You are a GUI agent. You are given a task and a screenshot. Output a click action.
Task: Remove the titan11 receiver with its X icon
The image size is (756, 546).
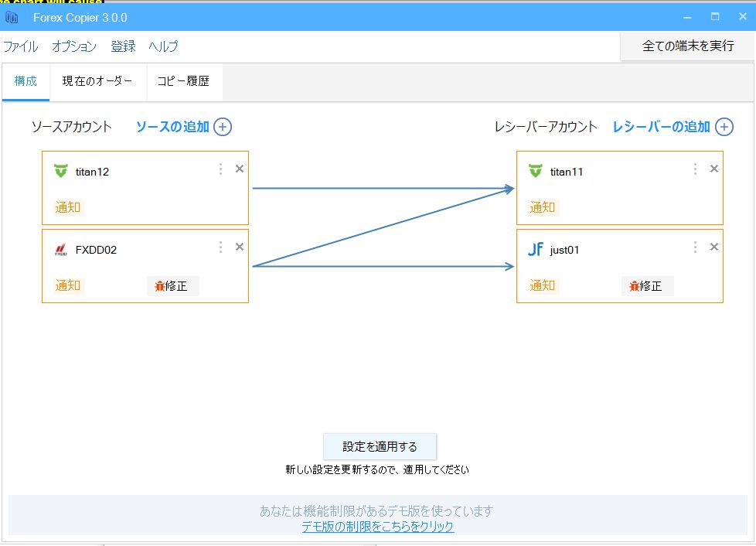713,168
